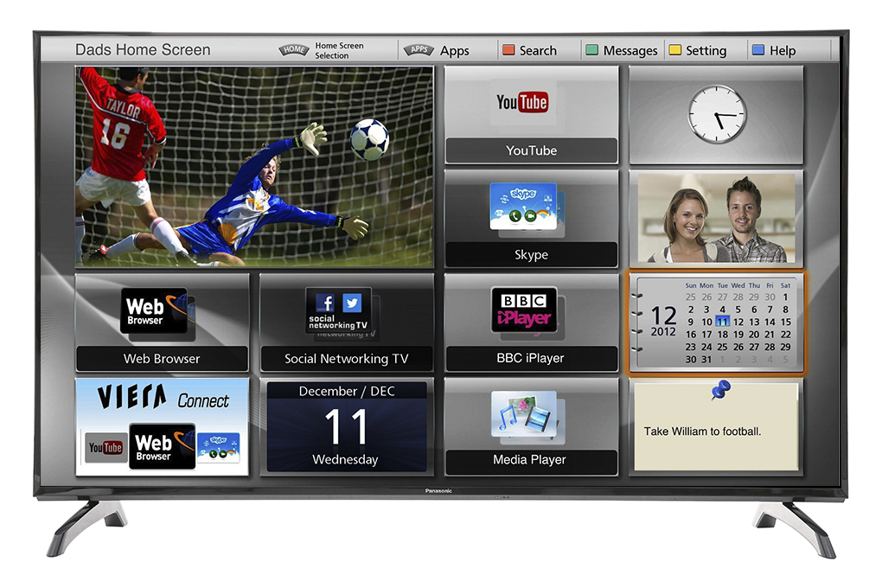882x588 pixels.
Task: Click the VIERA Connect logo text
Action: [x=163, y=398]
